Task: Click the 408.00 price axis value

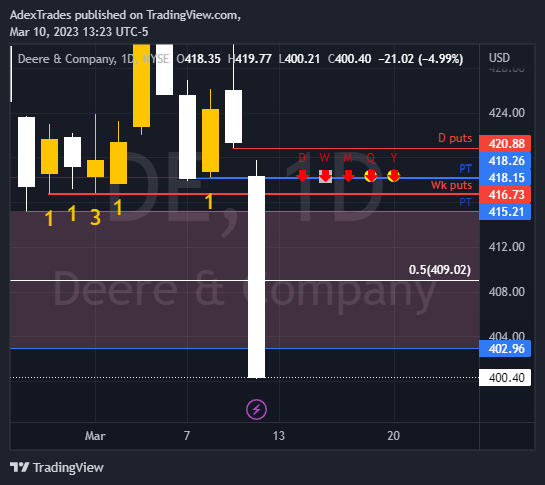Action: click(506, 292)
